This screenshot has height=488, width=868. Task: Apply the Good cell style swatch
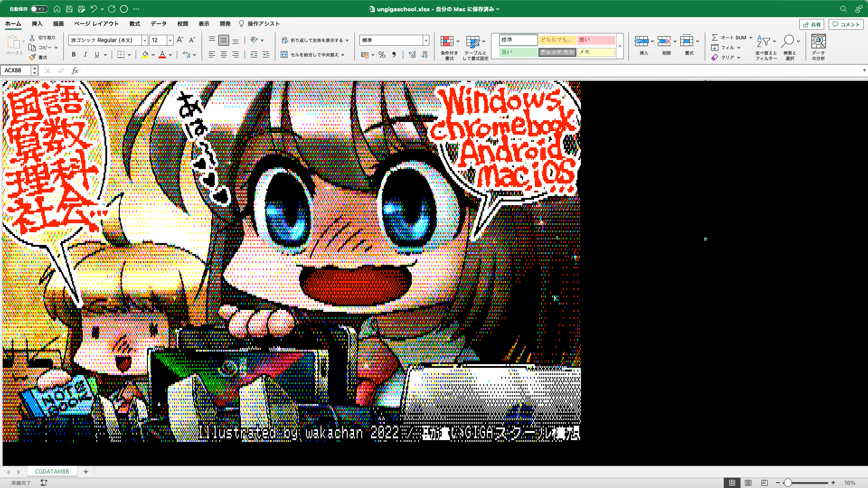pos(519,52)
